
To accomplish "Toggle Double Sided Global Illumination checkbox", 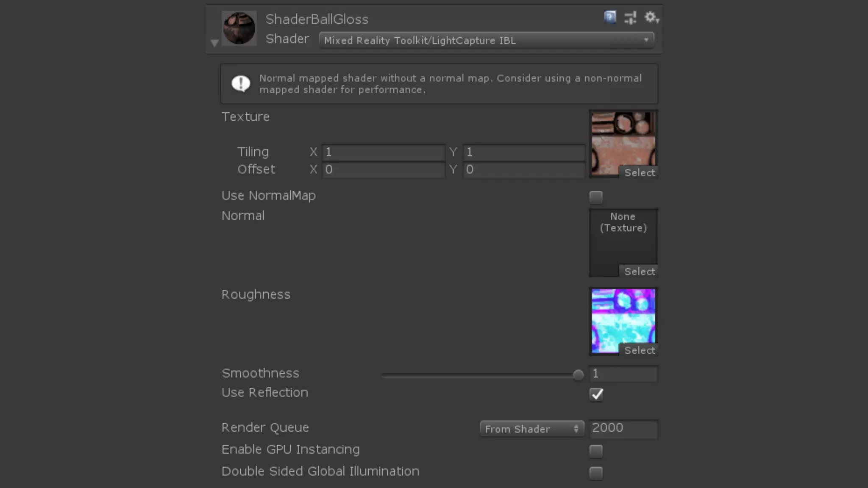I will pos(596,473).
